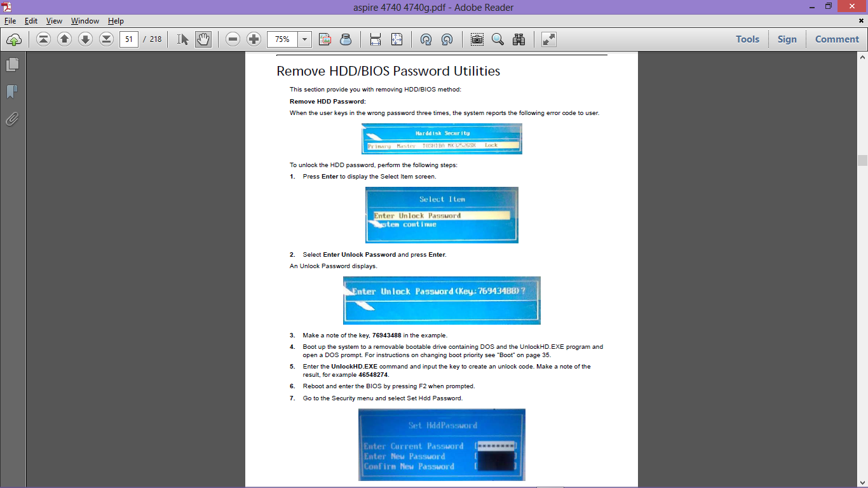Viewport: 868px width, 488px height.
Task: Click the cloud upload icon in the toolbar
Action: coord(14,39)
